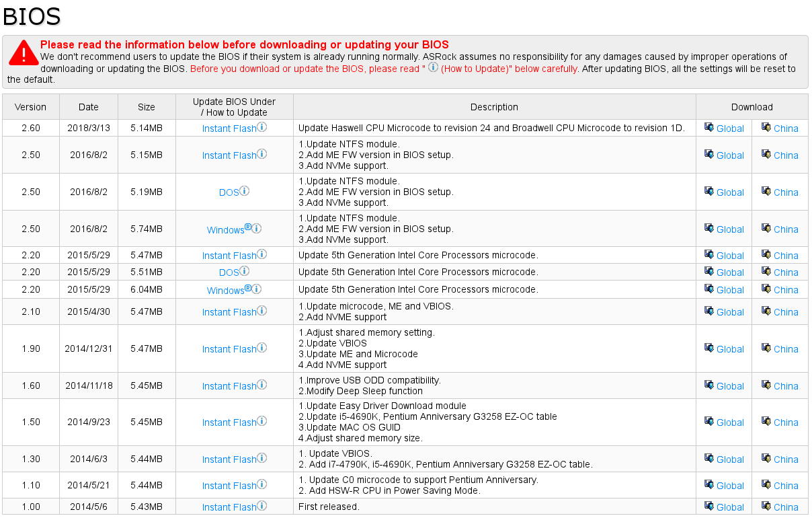Click the 'Version' column header
The image size is (812, 518).
click(x=31, y=107)
